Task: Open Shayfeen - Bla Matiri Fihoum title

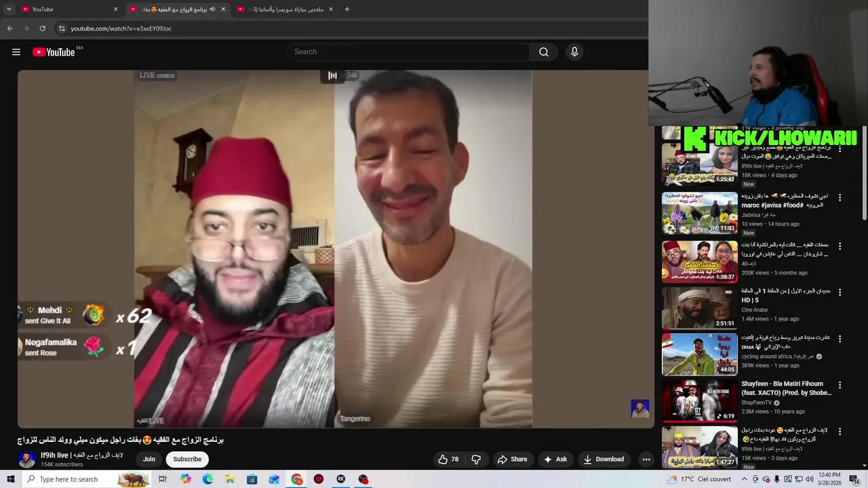Action: tap(786, 388)
